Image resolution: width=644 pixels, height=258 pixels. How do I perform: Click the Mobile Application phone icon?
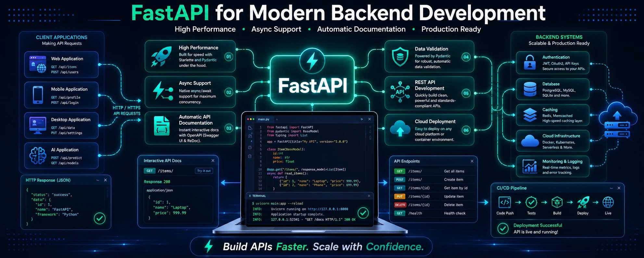pos(38,95)
